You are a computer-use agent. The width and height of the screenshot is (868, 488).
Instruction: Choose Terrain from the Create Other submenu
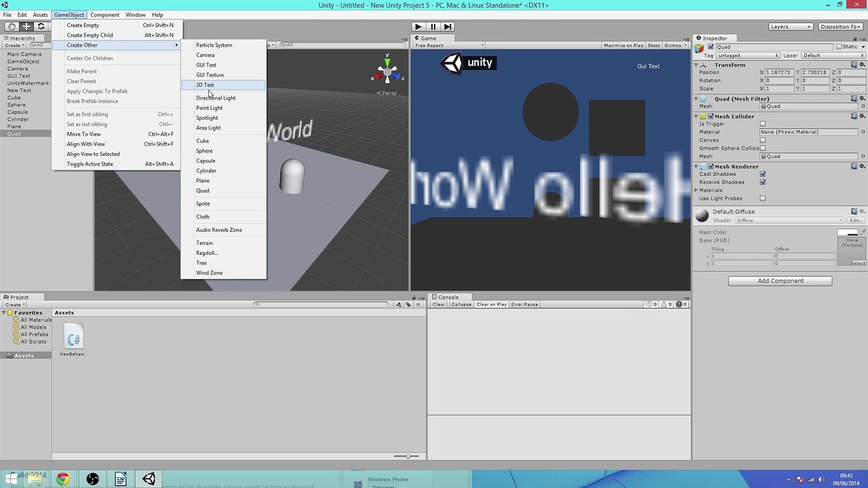tap(224, 243)
